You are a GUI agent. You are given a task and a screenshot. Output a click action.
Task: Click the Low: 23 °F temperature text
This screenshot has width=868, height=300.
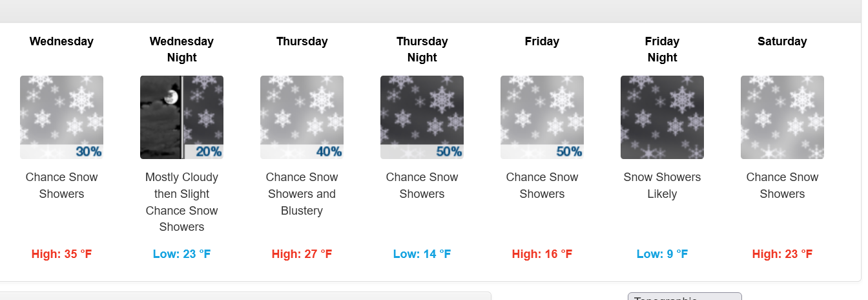(181, 254)
